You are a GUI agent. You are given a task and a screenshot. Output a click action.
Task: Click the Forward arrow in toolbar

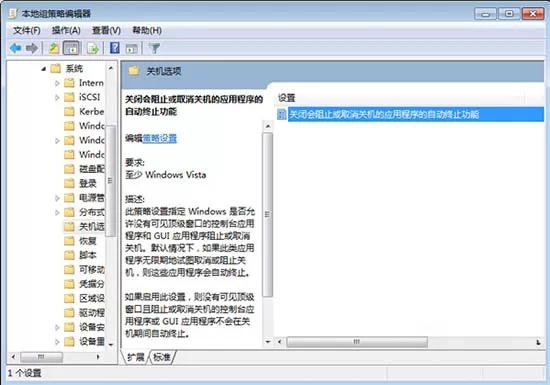pyautogui.click(x=32, y=48)
